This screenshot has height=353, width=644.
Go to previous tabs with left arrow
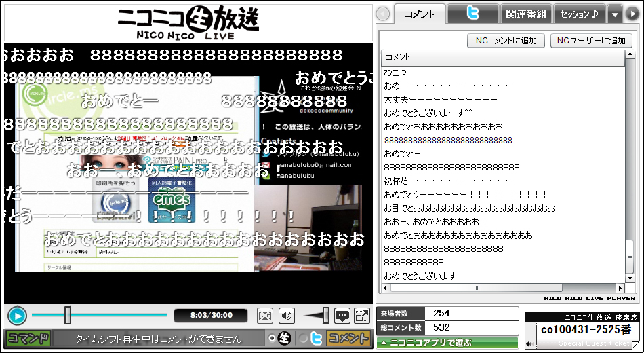pos(383,14)
